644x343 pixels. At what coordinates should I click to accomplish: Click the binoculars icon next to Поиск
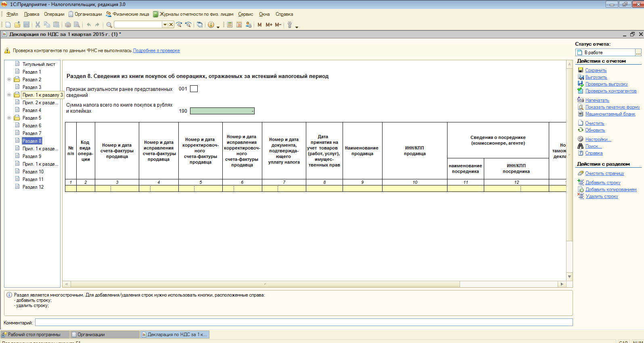pyautogui.click(x=580, y=146)
